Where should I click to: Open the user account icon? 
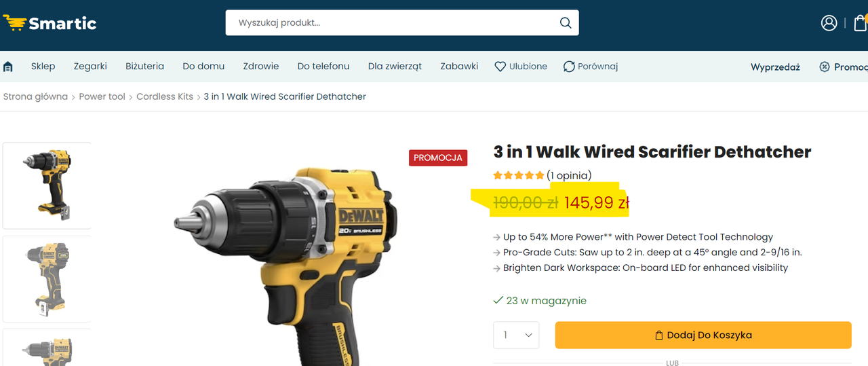[x=829, y=22]
